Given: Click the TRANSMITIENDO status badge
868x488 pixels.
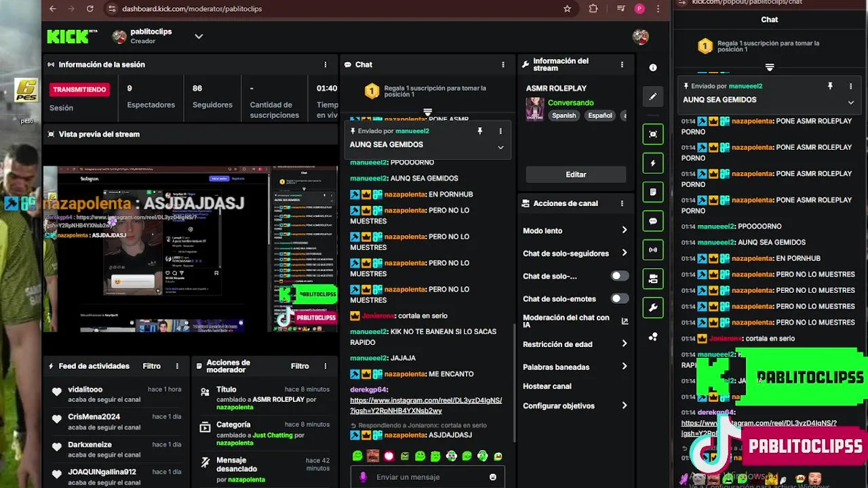Looking at the screenshot, I should 80,89.
